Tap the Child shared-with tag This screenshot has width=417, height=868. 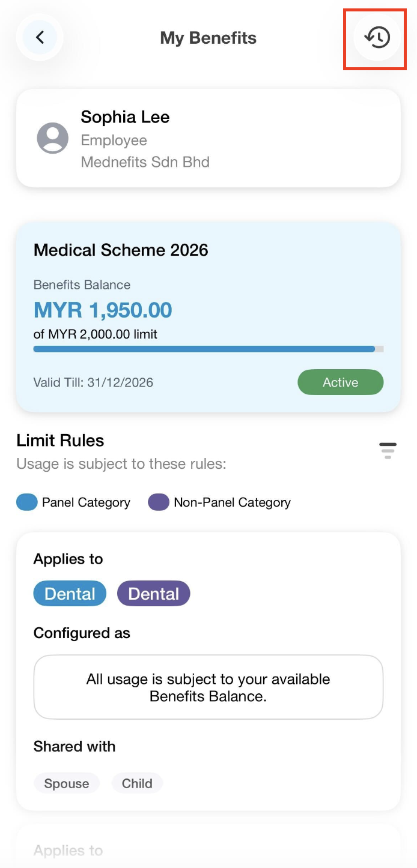pos(137,783)
